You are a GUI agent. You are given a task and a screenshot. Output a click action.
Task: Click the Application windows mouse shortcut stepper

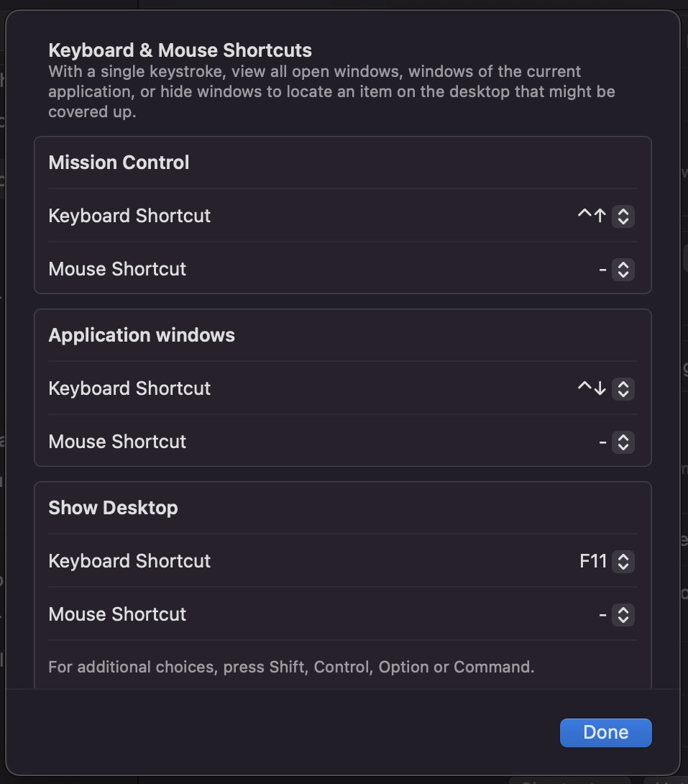pyautogui.click(x=623, y=442)
